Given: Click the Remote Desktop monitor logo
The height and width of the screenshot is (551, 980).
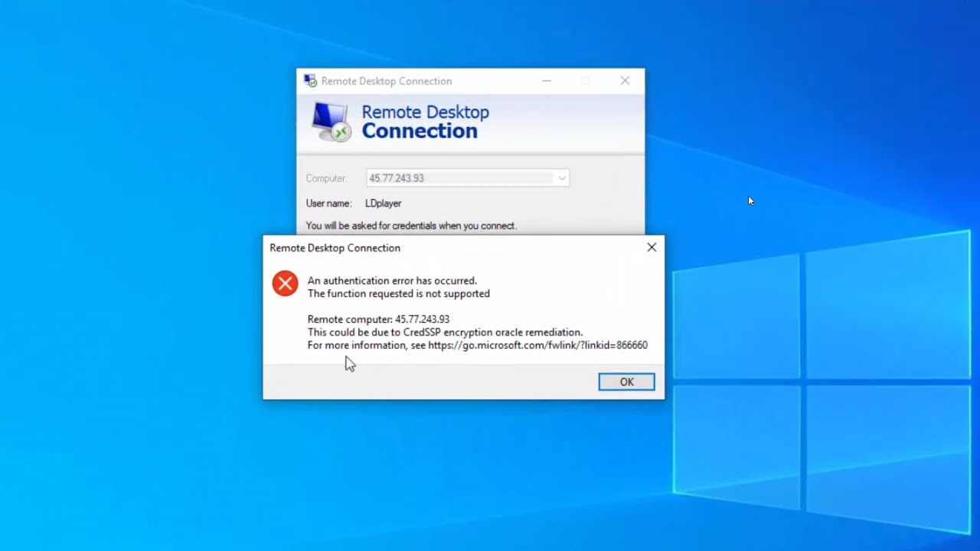Looking at the screenshot, I should pyautogui.click(x=330, y=122).
